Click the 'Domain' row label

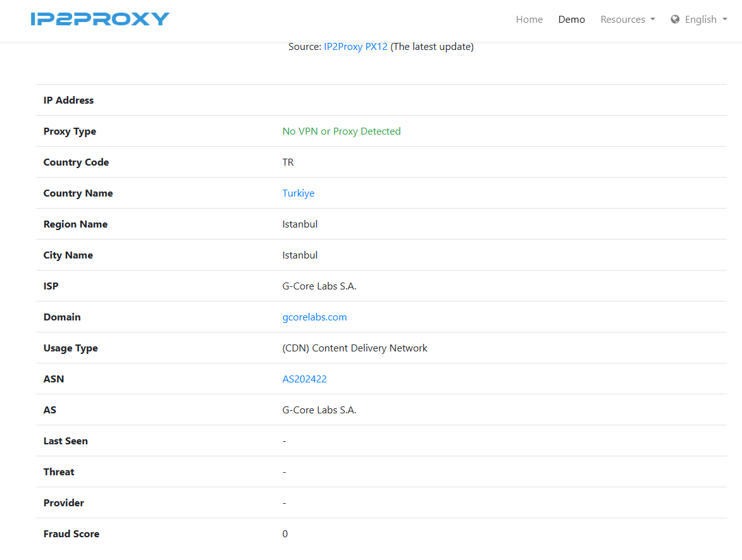pyautogui.click(x=62, y=317)
